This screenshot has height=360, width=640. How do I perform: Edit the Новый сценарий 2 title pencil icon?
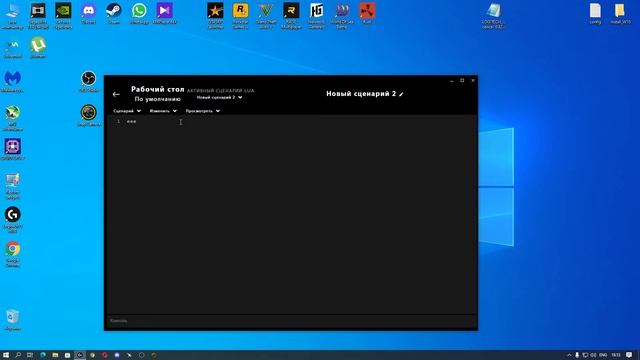coord(401,94)
